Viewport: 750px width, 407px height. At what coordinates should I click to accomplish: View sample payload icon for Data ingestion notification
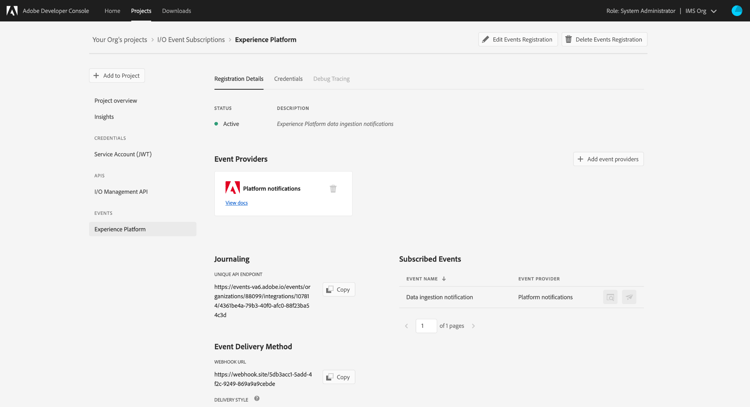pos(610,297)
